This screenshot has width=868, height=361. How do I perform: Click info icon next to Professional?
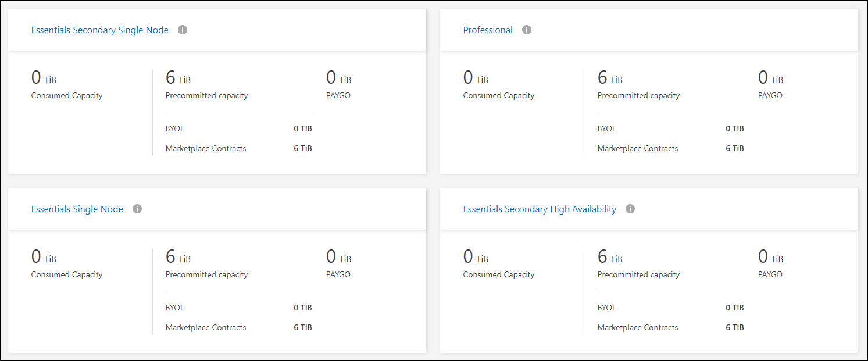(527, 30)
